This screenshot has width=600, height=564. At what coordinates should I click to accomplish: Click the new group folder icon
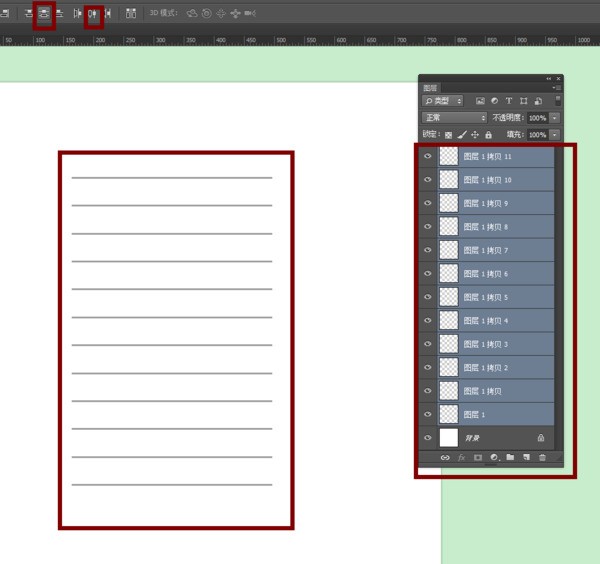click(x=510, y=457)
